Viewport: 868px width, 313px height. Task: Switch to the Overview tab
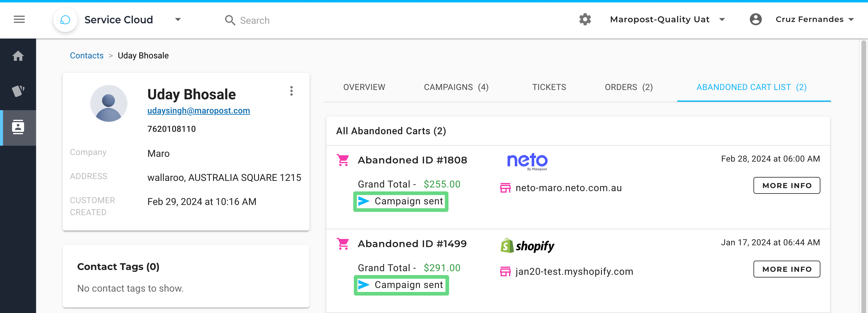pyautogui.click(x=364, y=87)
